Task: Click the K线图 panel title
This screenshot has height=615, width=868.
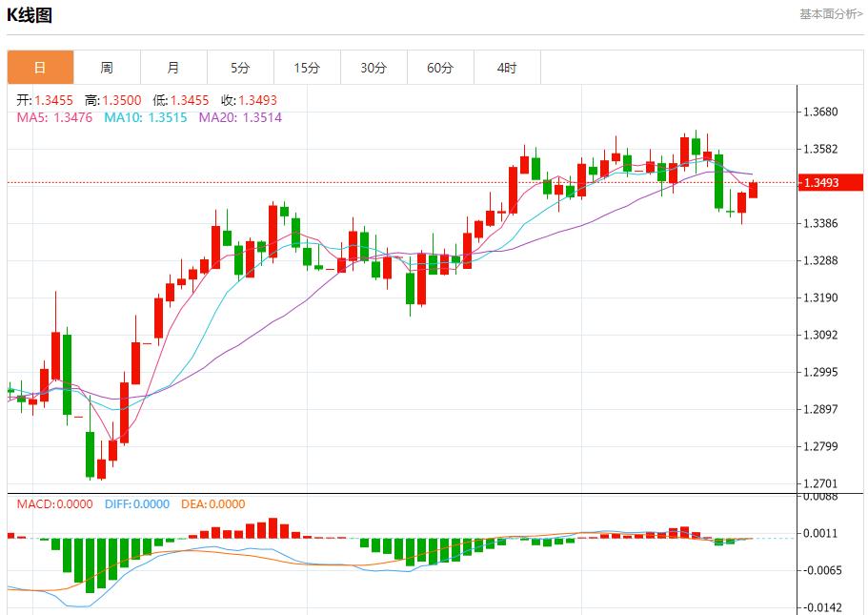Action: point(30,15)
